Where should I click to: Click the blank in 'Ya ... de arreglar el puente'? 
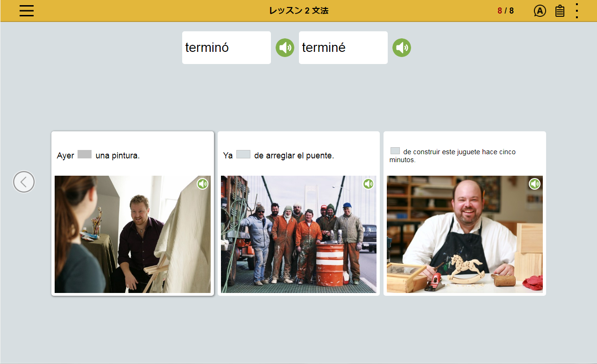click(243, 154)
